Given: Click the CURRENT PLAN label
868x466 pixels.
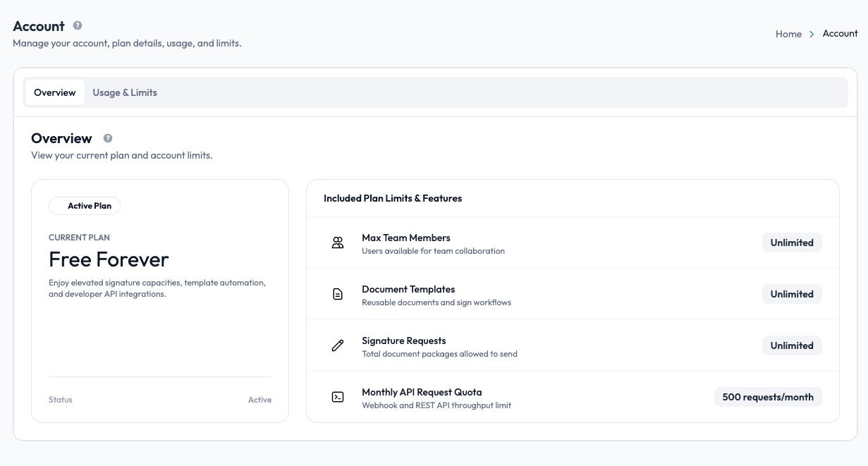Looking at the screenshot, I should coord(79,238).
